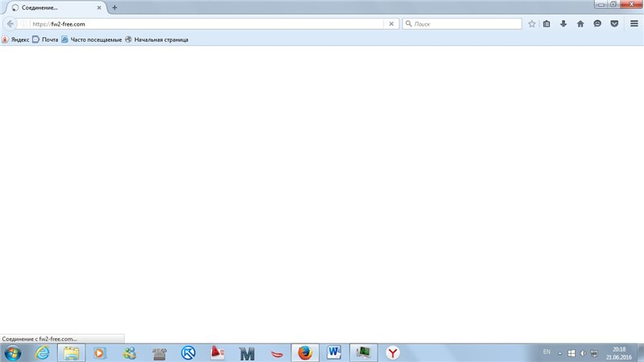Screen dimensions: 644x362
Task: Launch Yandex browser from taskbar
Action: (x=393, y=353)
